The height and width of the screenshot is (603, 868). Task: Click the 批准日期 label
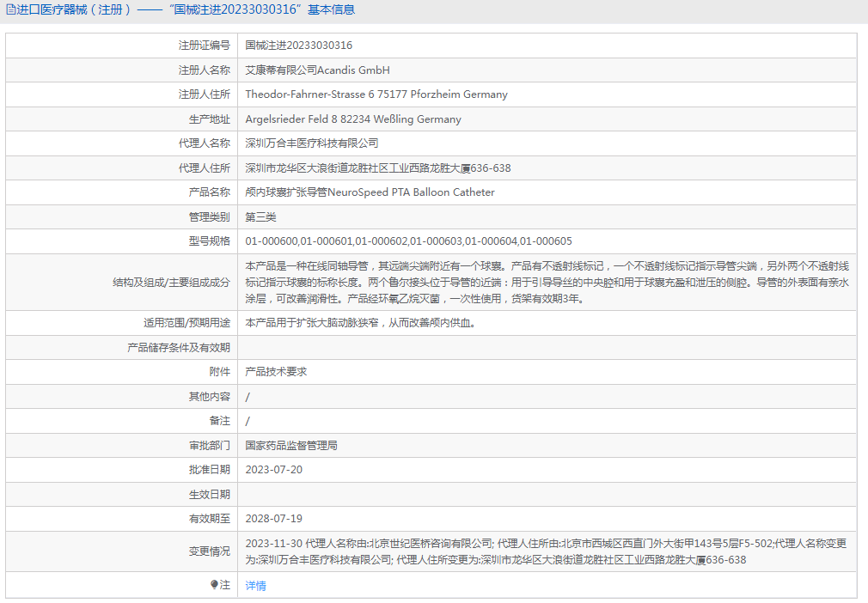click(209, 470)
